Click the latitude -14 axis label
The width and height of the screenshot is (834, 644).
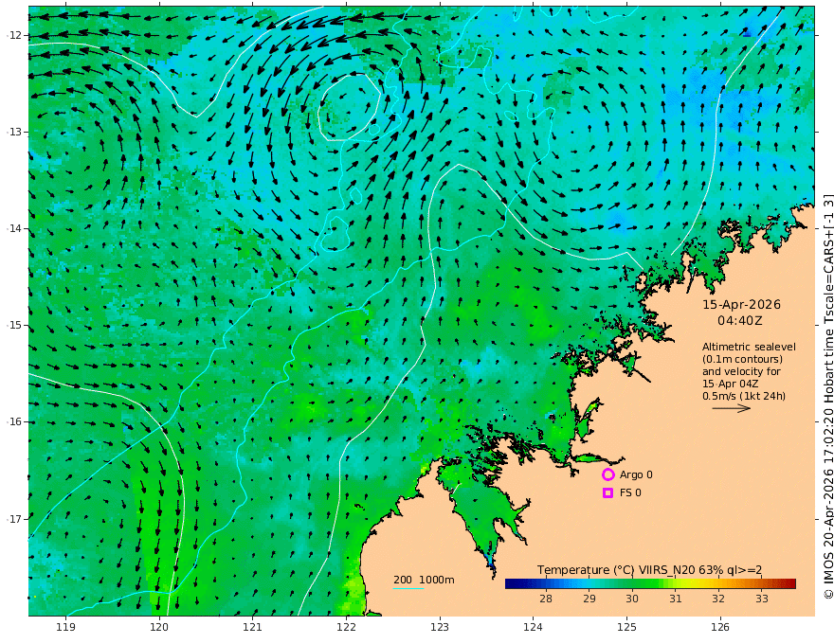(x=14, y=228)
